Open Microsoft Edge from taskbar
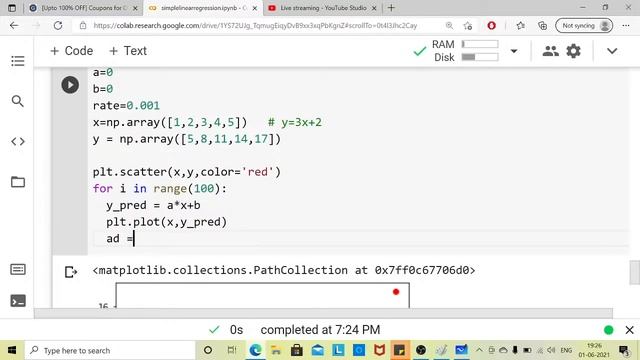 255,350
